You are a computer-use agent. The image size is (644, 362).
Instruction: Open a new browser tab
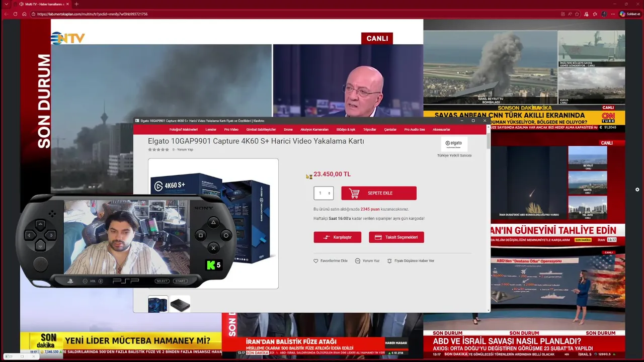[76, 4]
